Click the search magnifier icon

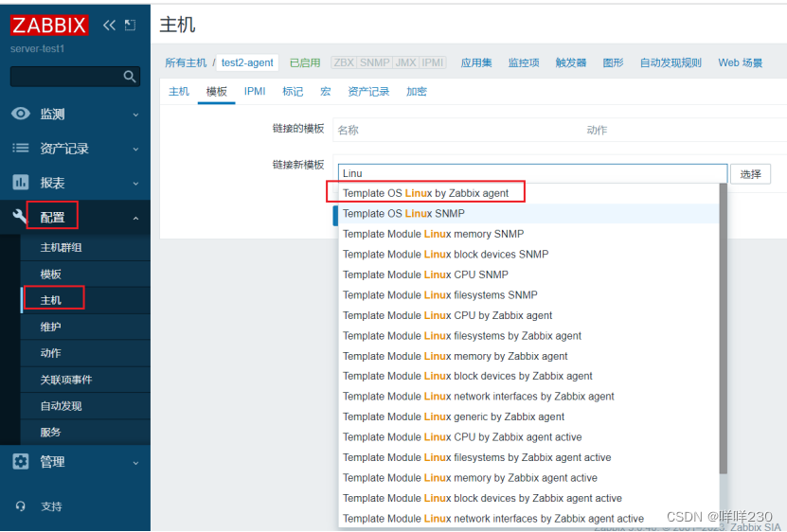tap(130, 77)
